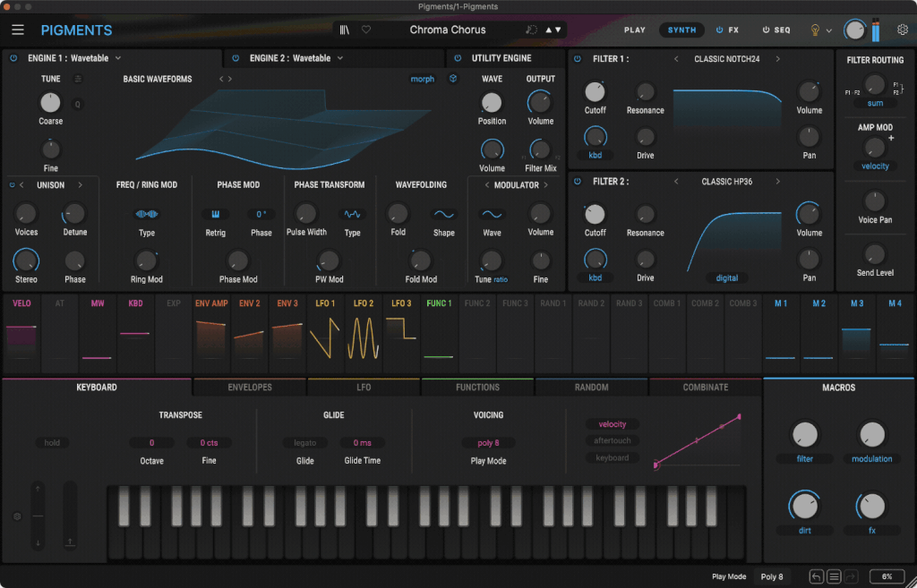The image size is (917, 588).
Task: Click the Filter 2 digital mode label
Action: click(727, 277)
